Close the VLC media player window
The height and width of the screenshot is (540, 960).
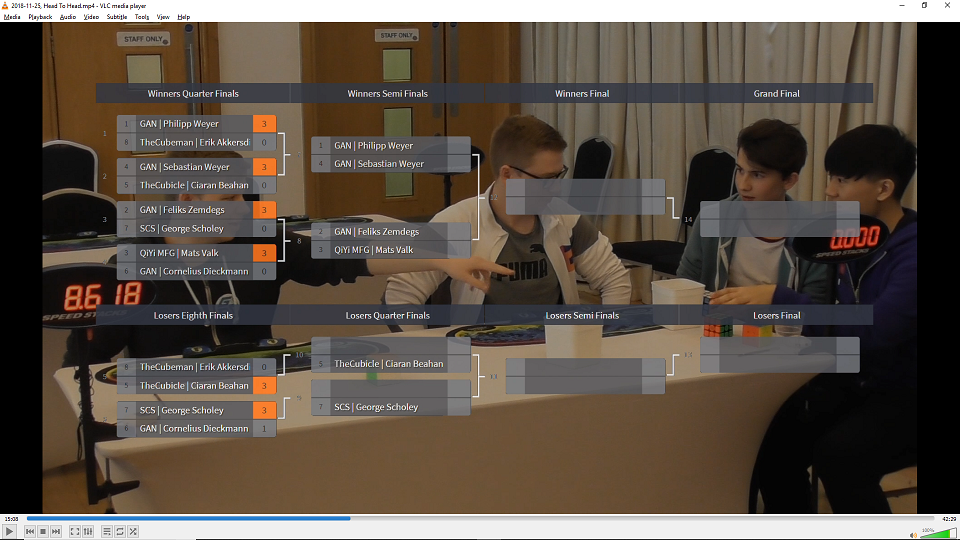[x=947, y=6]
